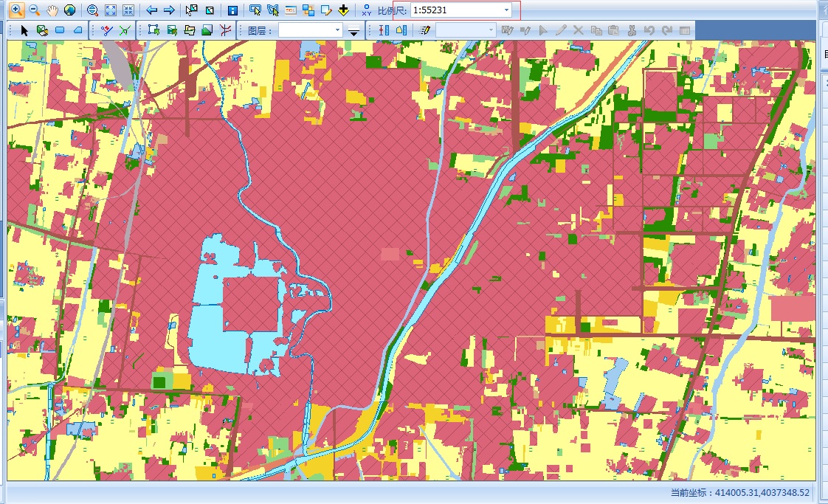The image size is (828, 504).
Task: Activate the pan hand tool
Action: coord(52,10)
